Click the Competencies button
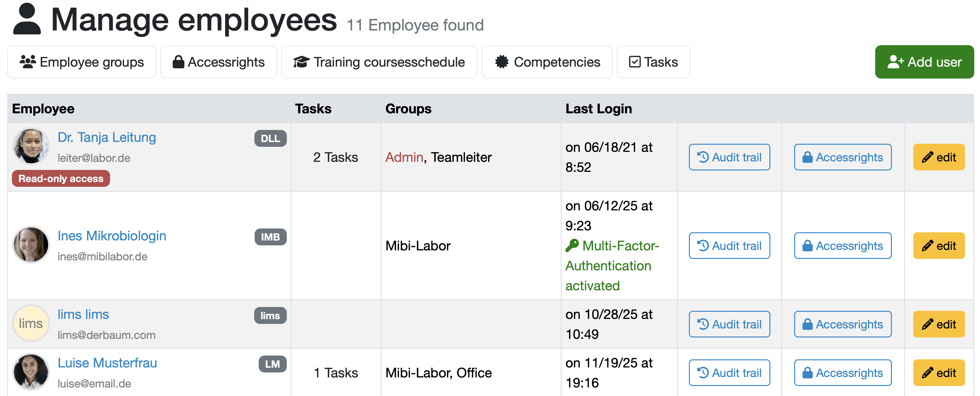The height and width of the screenshot is (396, 980). (x=547, y=62)
